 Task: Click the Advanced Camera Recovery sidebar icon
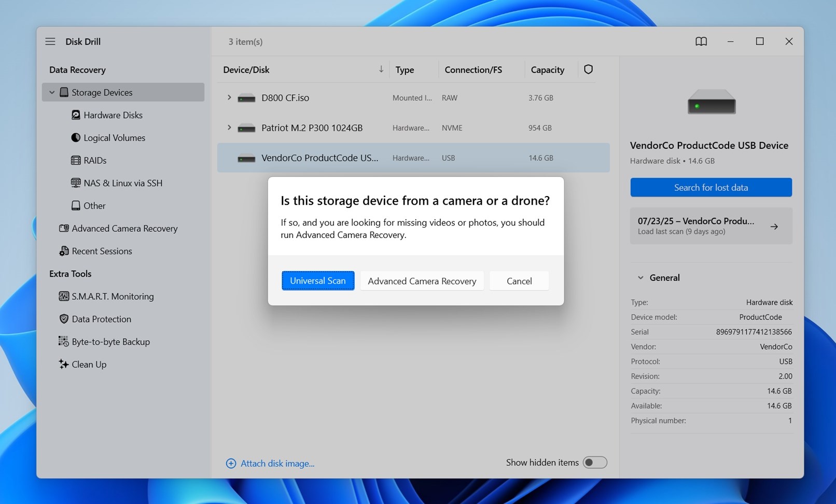point(64,228)
